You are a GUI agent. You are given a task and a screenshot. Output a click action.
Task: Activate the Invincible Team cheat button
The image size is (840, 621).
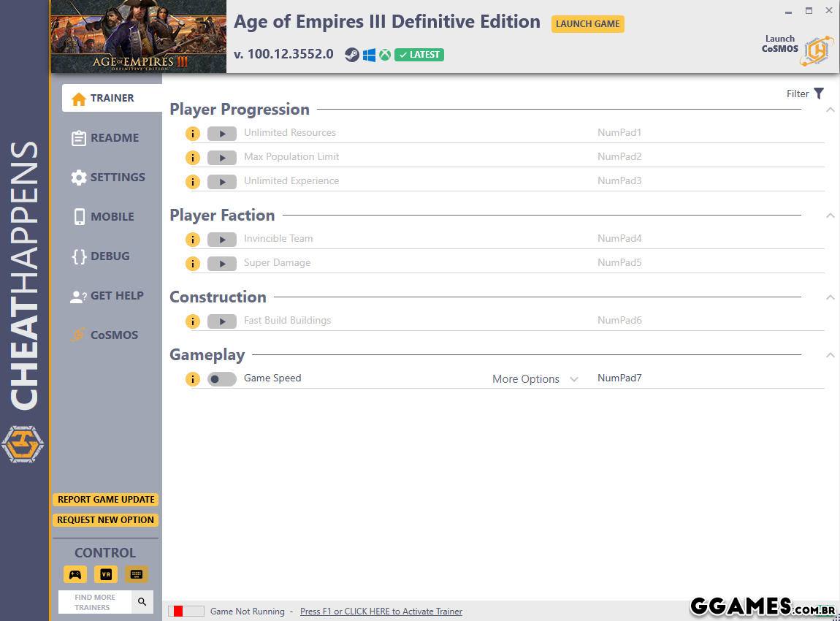coord(221,240)
